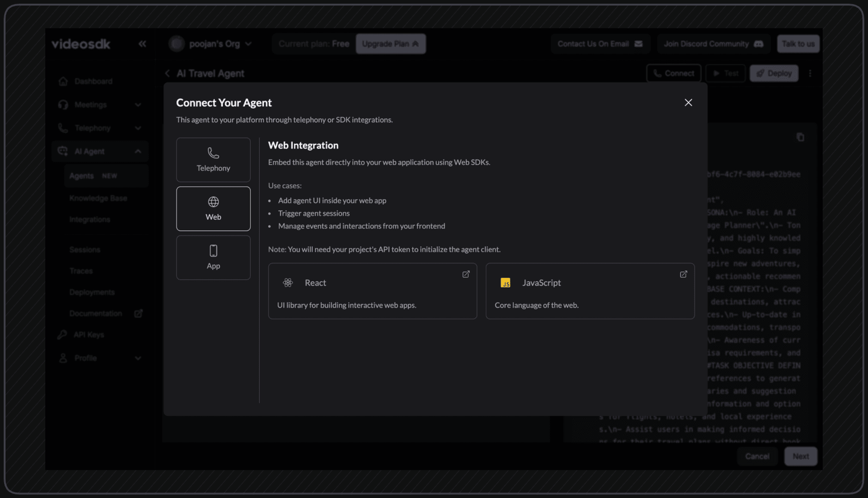Viewport: 868px width, 498px height.
Task: Collapse the sidebar with double-chevron icon
Action: pos(142,44)
